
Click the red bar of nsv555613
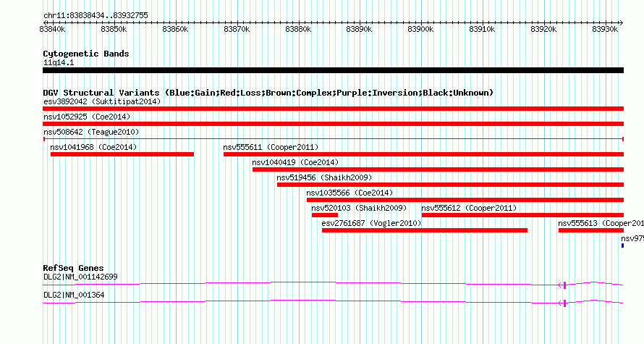coord(591,230)
